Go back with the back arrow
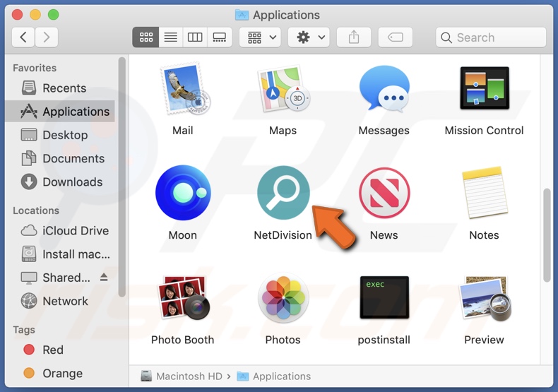Screen dimensions: 558x392 (x=23, y=37)
